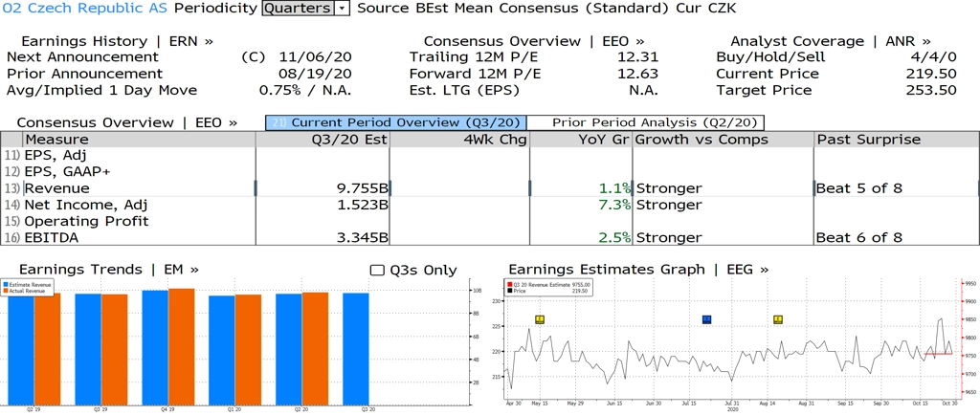Viewport: 980px width, 415px height.
Task: Click Beat 5 of 8 past surprise
Action: coord(859,188)
